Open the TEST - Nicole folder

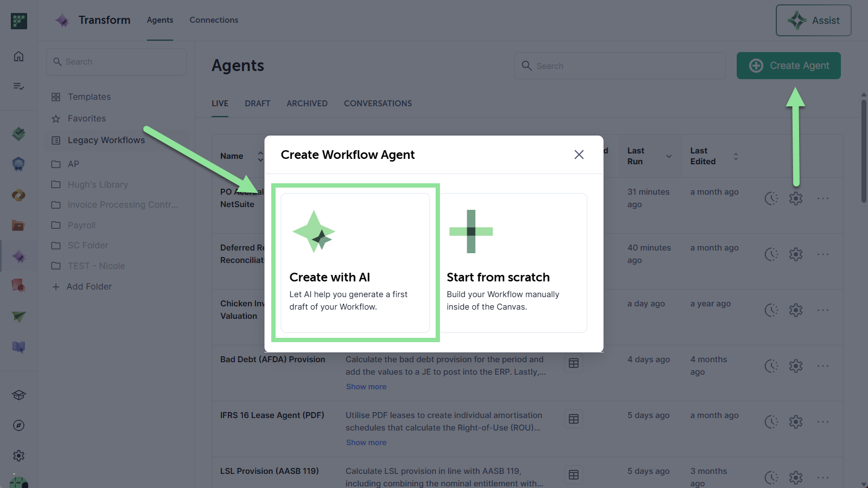tap(96, 266)
